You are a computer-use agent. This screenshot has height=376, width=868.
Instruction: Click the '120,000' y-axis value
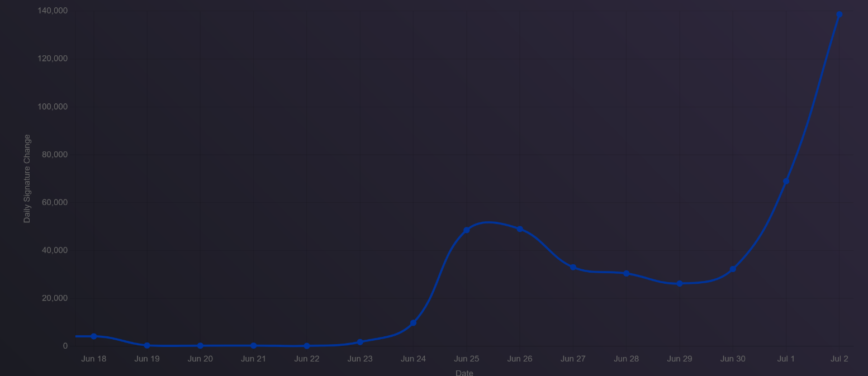coord(53,59)
